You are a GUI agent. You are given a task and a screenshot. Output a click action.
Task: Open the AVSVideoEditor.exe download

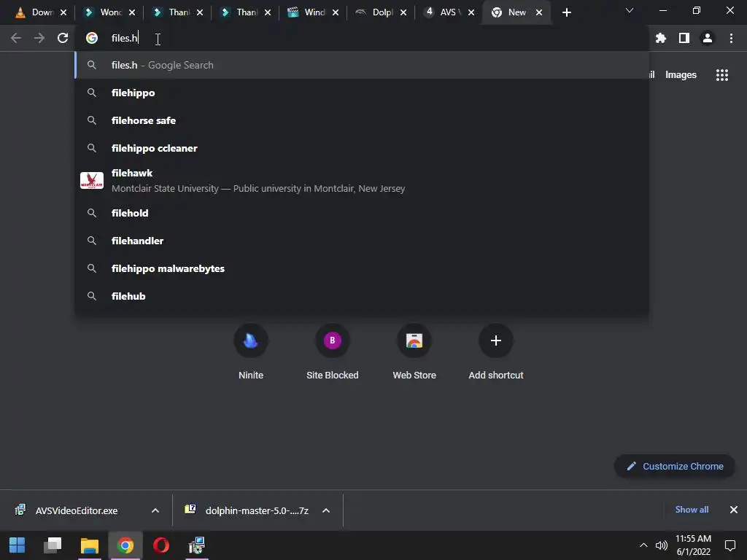tap(76, 510)
